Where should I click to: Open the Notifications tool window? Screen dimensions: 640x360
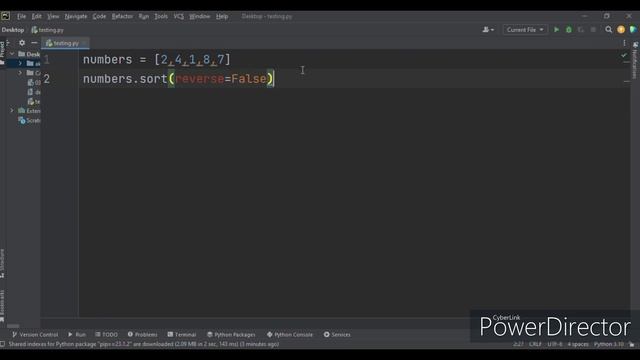pyautogui.click(x=635, y=60)
